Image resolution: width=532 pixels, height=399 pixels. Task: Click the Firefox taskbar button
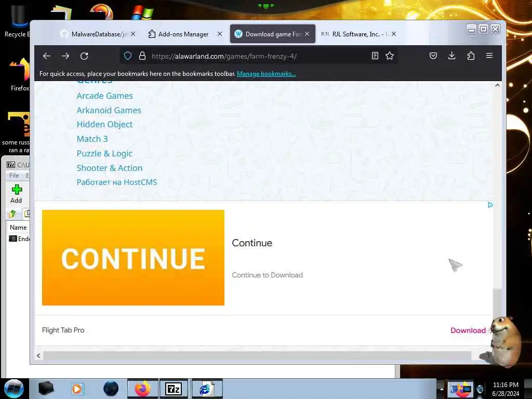(x=143, y=389)
